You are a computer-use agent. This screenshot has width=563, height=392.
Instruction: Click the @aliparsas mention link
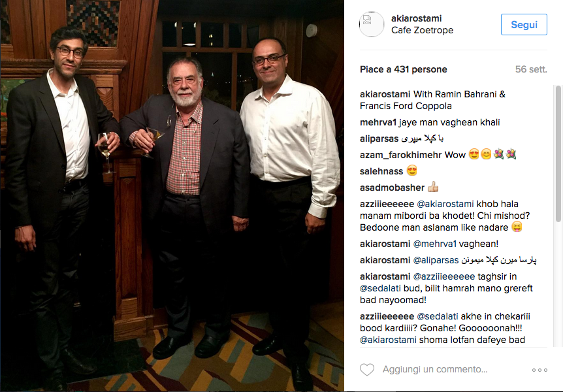436,260
